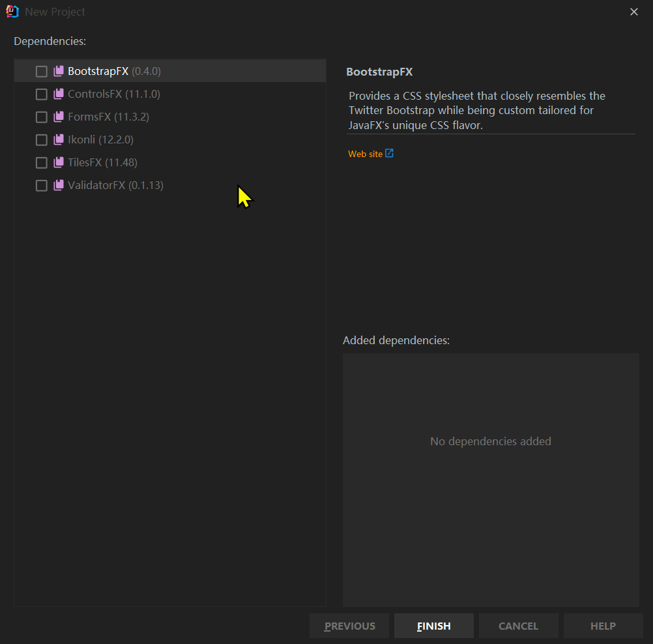Open Help for the dialog
The width and height of the screenshot is (653, 644).
click(x=603, y=626)
